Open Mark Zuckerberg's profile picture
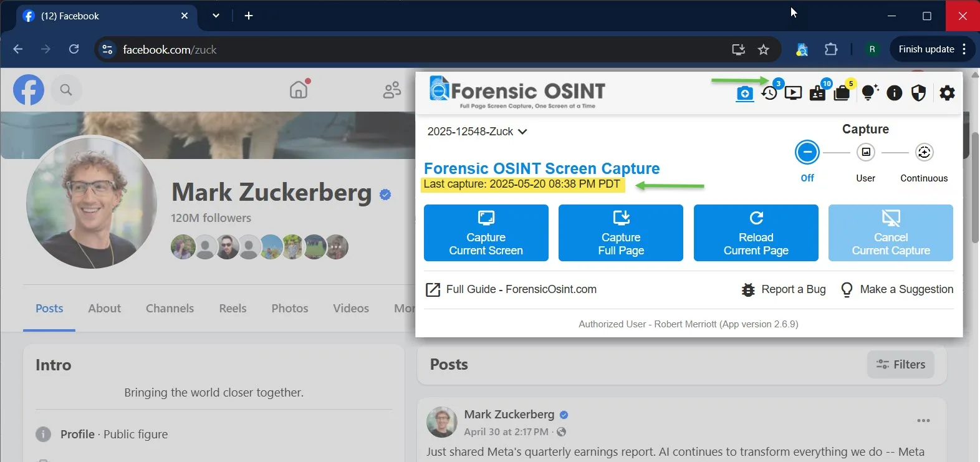Image resolution: width=980 pixels, height=462 pixels. pos(92,203)
